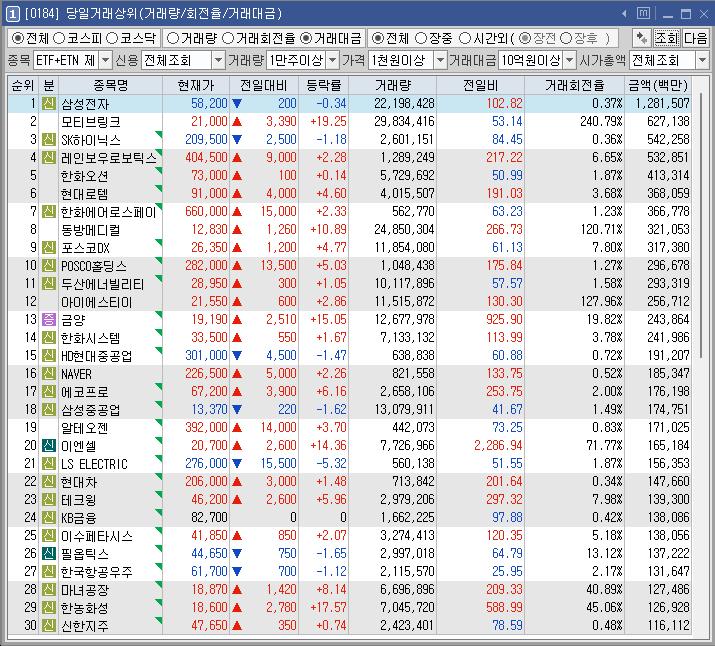Open the 가격 1천원이상 dropdown
Screen dimensions: 715x646
(440, 60)
